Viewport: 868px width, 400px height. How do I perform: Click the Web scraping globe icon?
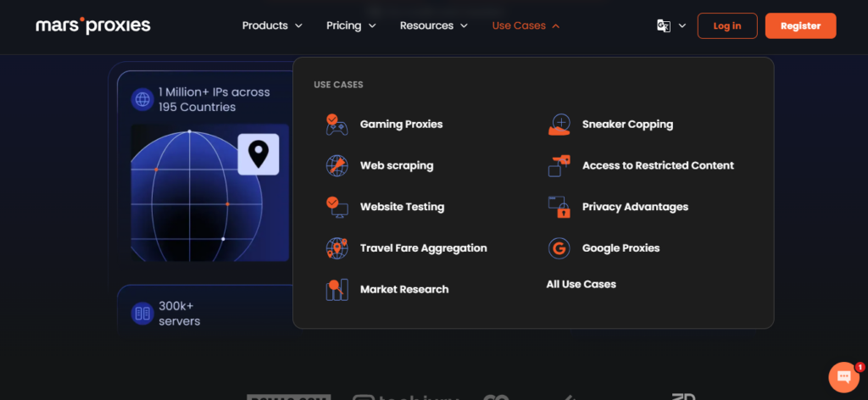(x=337, y=165)
